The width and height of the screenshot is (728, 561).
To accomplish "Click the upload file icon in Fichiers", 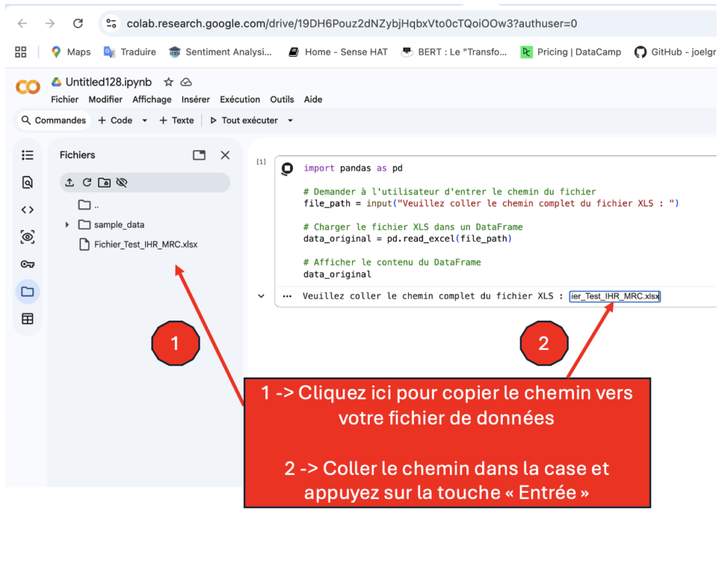I will point(69,183).
